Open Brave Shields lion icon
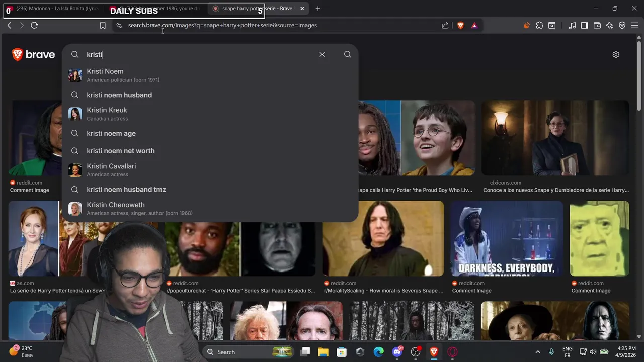Screen dimensions: 644x362 pos(460,25)
